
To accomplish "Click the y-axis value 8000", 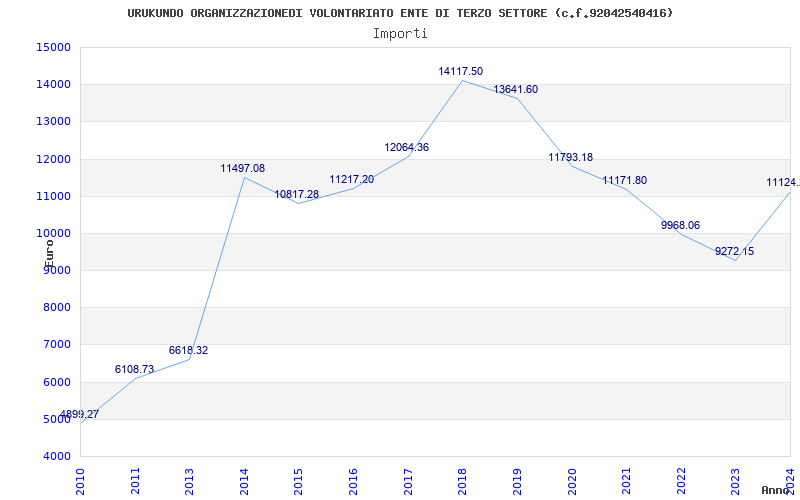I will pyautogui.click(x=56, y=308).
